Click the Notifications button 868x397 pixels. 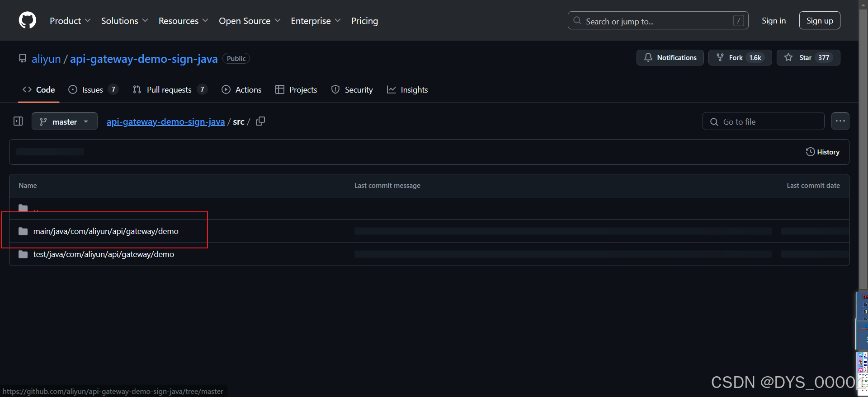pyautogui.click(x=670, y=58)
